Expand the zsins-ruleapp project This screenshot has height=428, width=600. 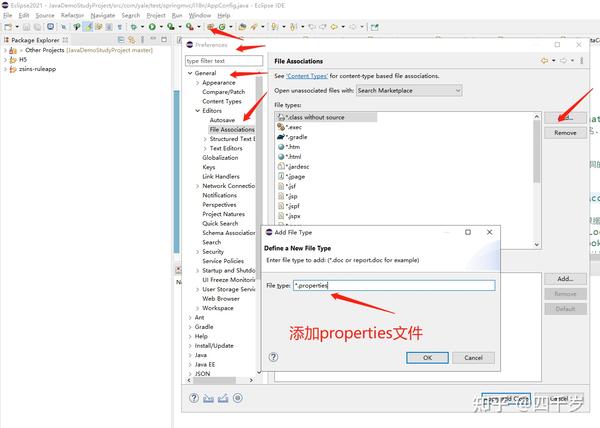pos(5,69)
